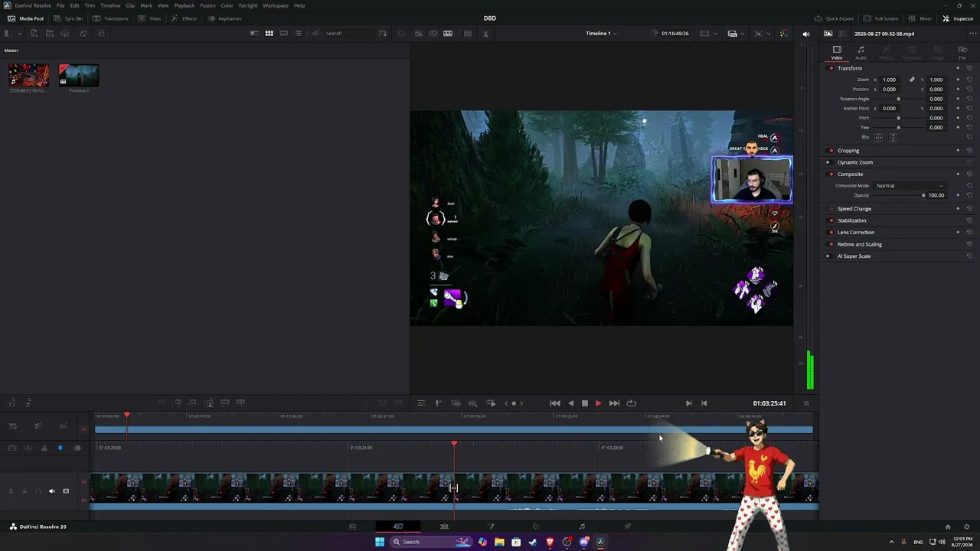This screenshot has width=980, height=551.
Task: Switch Inspector to the Audio tab
Action: pos(861,53)
